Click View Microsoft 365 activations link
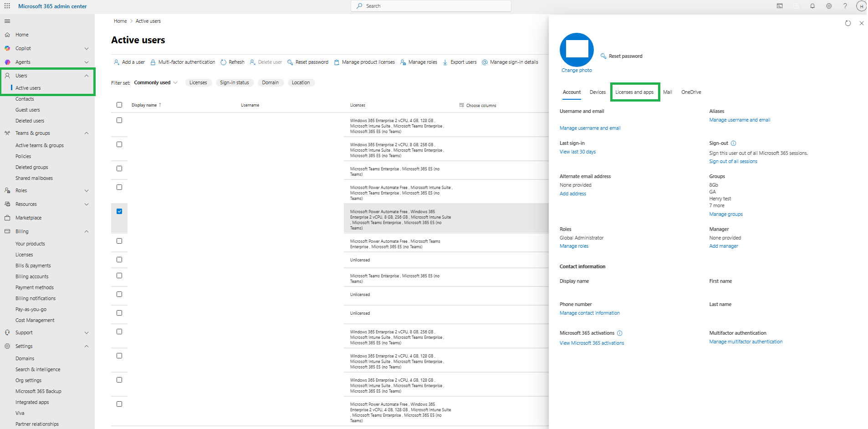This screenshot has height=429, width=868. pos(592,343)
